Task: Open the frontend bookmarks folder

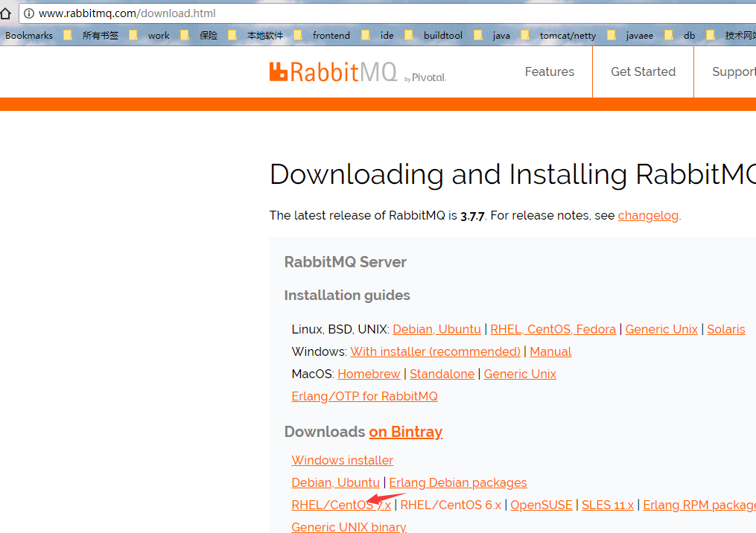Action: pyautogui.click(x=322, y=35)
